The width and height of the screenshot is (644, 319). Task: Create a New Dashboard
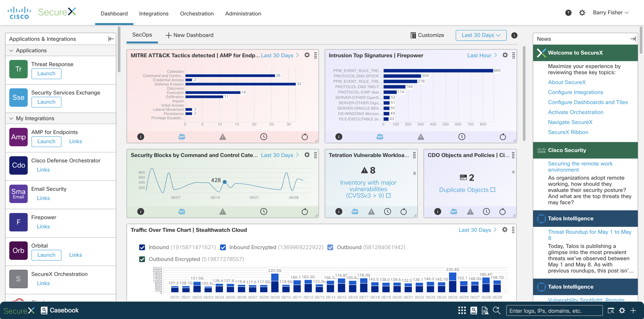point(189,35)
